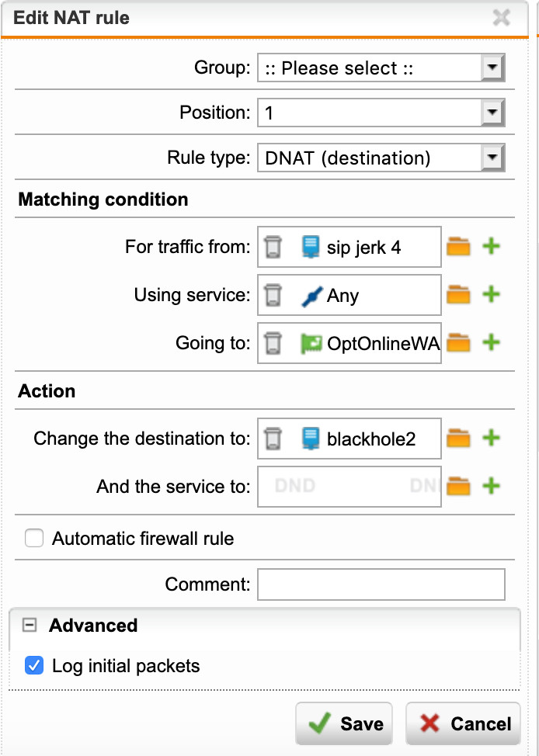Add new destination next to Going to
The height and width of the screenshot is (756, 539).
click(491, 342)
